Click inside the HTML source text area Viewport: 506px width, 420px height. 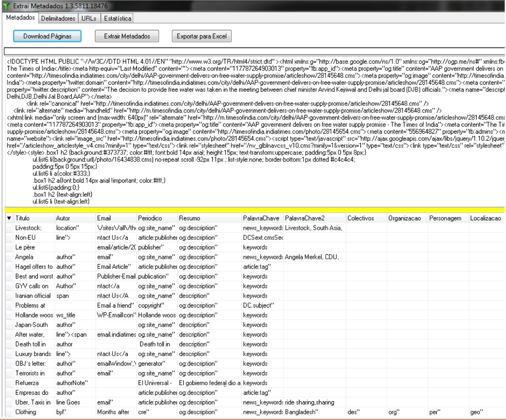254,131
